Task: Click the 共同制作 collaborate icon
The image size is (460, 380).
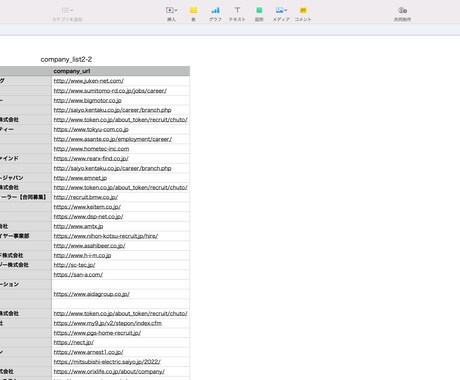Action: coord(402,11)
